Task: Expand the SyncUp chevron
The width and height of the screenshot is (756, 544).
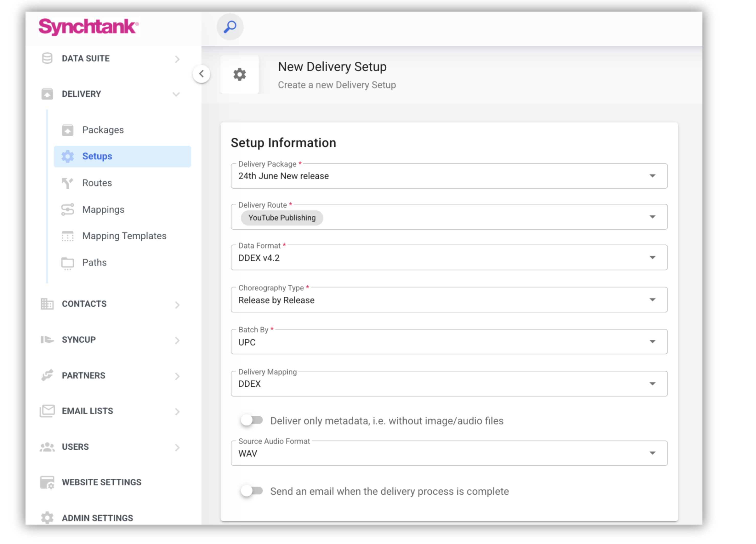Action: 177,340
